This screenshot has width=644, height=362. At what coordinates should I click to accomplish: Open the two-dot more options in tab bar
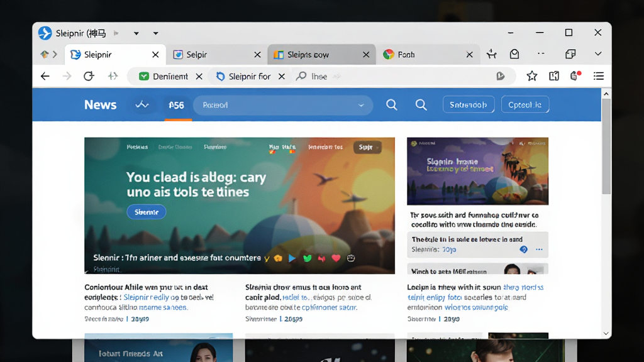pyautogui.click(x=541, y=54)
